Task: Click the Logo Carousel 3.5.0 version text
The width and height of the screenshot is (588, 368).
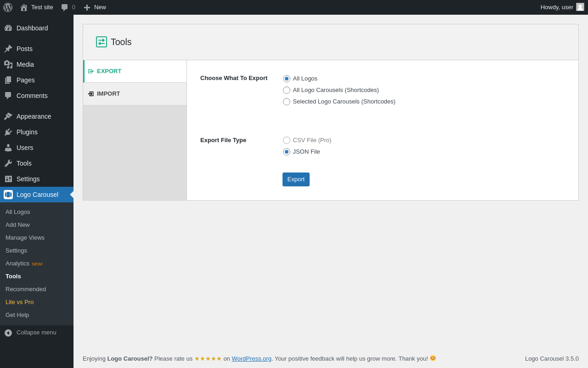Action: 552,358
